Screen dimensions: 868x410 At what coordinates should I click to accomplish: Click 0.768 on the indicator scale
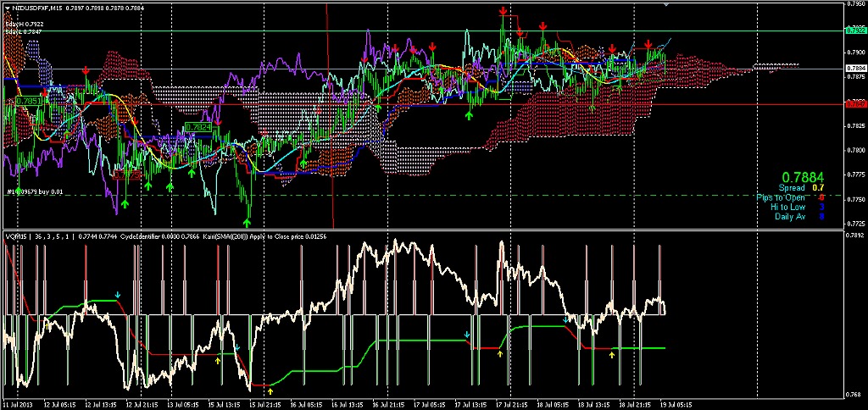tap(854, 394)
